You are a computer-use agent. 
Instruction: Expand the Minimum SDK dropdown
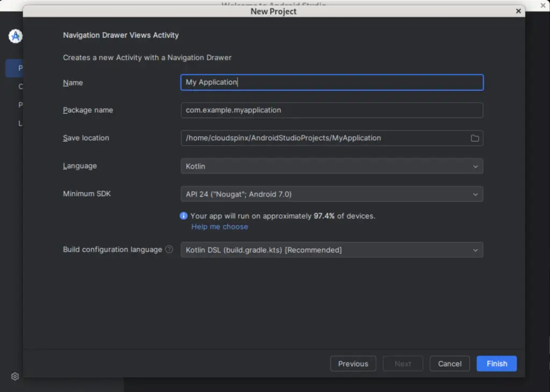coord(331,194)
